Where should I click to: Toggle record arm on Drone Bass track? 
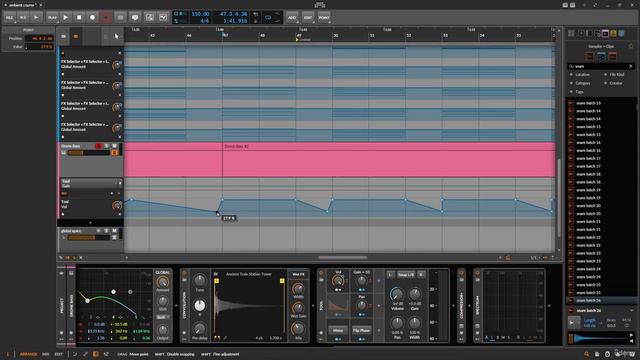coord(98,146)
